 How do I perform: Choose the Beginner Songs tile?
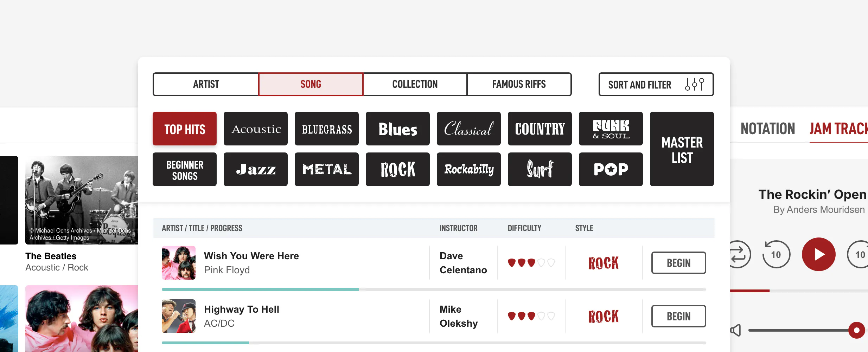[x=185, y=169]
